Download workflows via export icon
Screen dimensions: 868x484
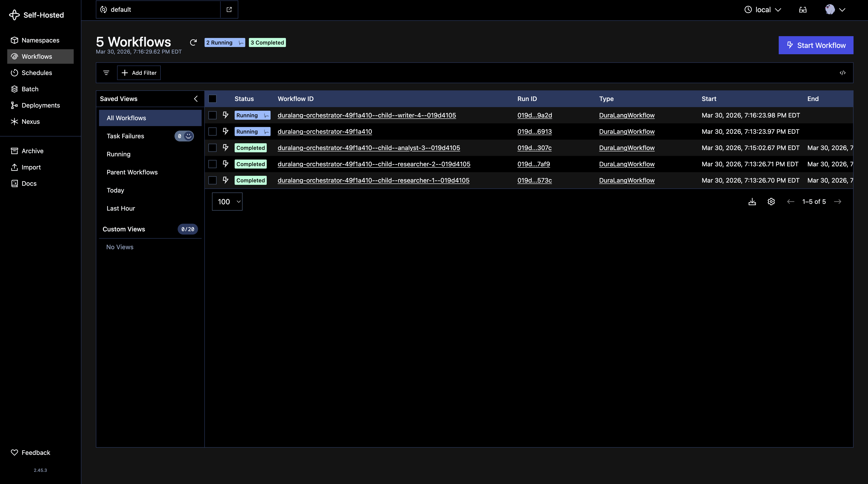[752, 201]
